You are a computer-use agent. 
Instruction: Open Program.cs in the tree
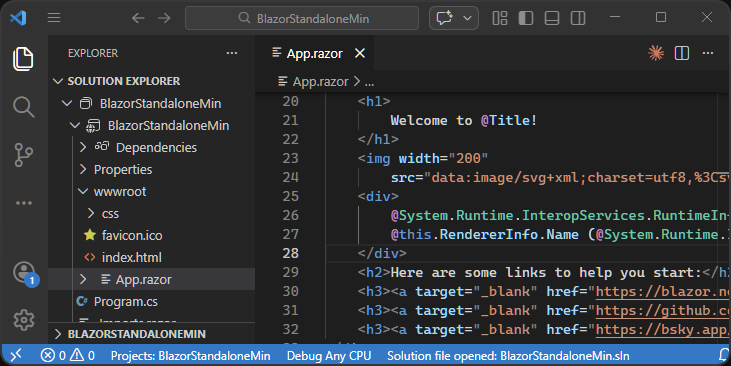coord(125,302)
